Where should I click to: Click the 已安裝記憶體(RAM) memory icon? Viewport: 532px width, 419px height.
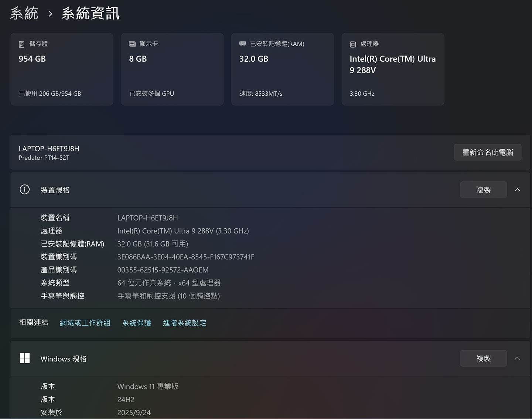pyautogui.click(x=243, y=44)
